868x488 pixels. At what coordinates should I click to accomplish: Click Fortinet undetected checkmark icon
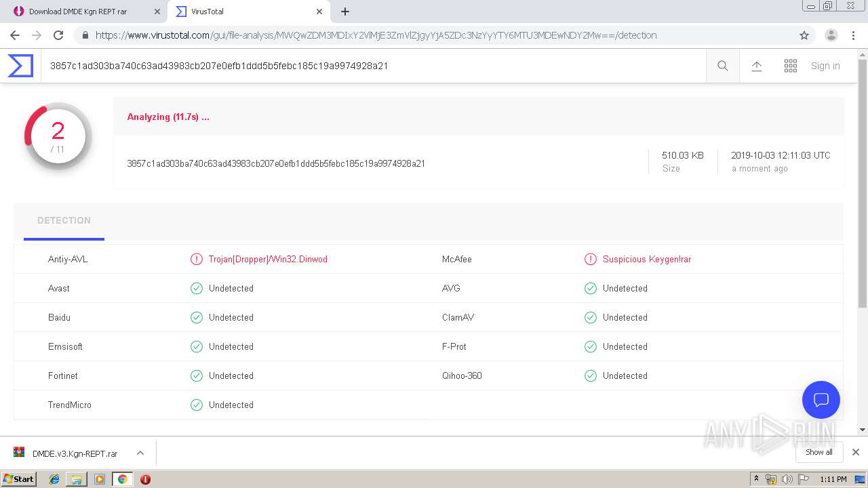(x=197, y=376)
